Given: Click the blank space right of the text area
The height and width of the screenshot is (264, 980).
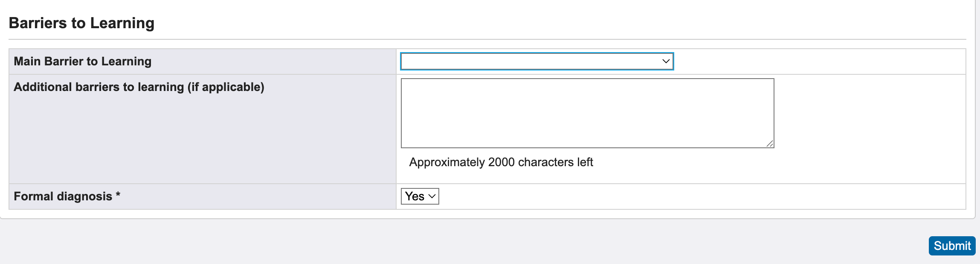Looking at the screenshot, I should [x=870, y=113].
